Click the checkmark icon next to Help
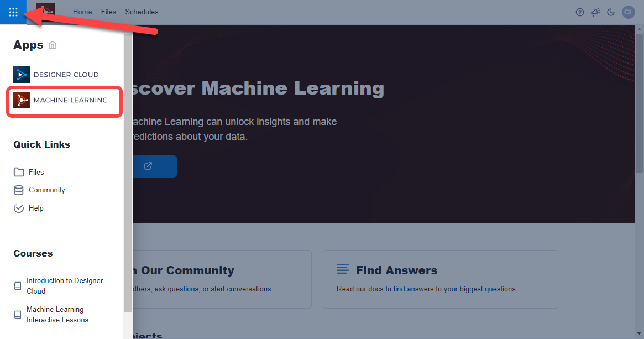Viewport: 644px width, 339px height. (x=17, y=207)
